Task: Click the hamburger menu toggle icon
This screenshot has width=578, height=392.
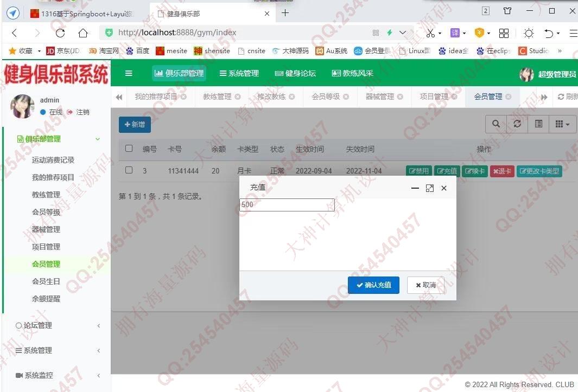Action: point(129,73)
